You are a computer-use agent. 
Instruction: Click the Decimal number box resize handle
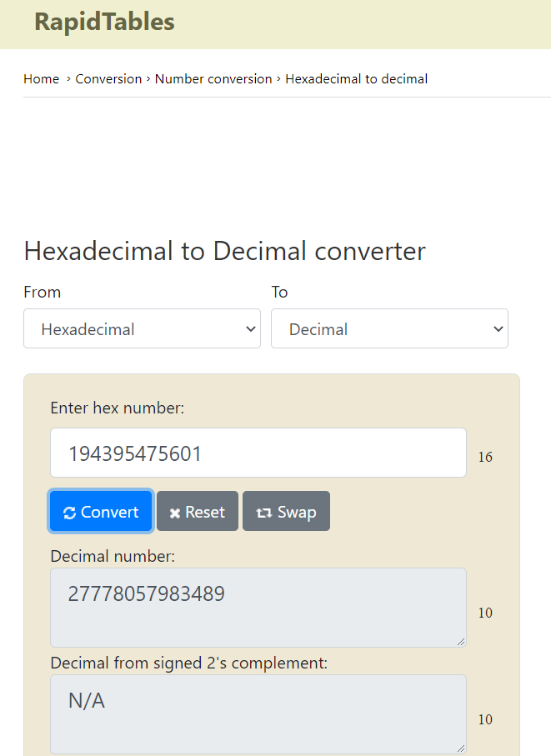(x=461, y=642)
